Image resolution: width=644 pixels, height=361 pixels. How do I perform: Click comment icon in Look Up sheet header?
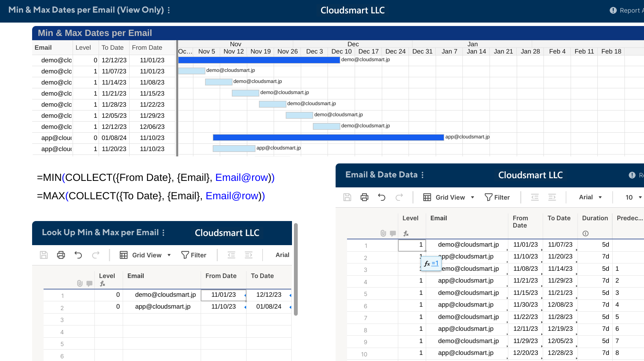[89, 283]
